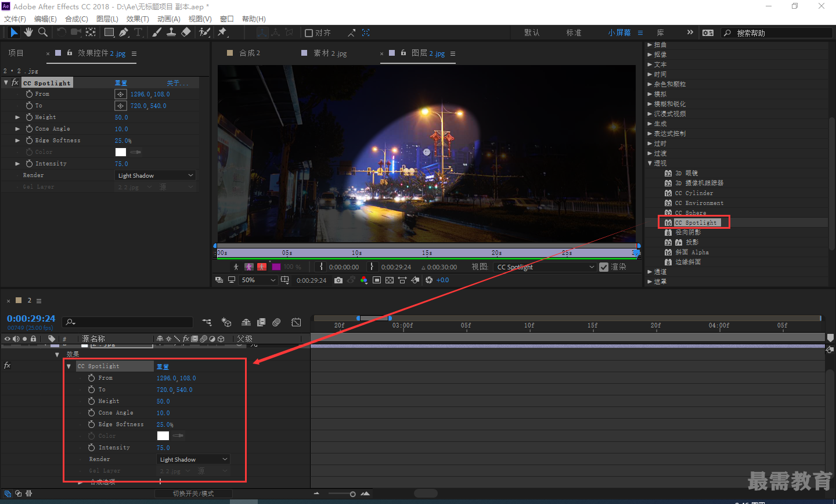Open the 文件(F) menu
This screenshot has width=836, height=504.
[x=15, y=19]
